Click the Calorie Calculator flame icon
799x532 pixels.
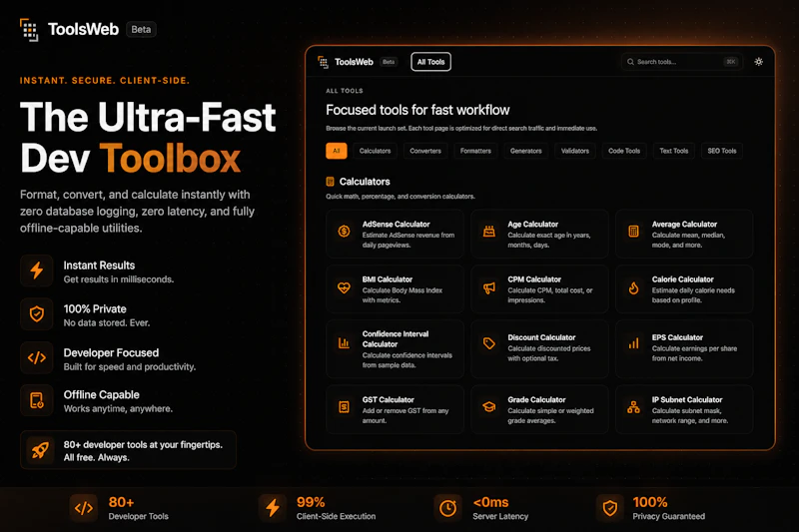pyautogui.click(x=633, y=288)
